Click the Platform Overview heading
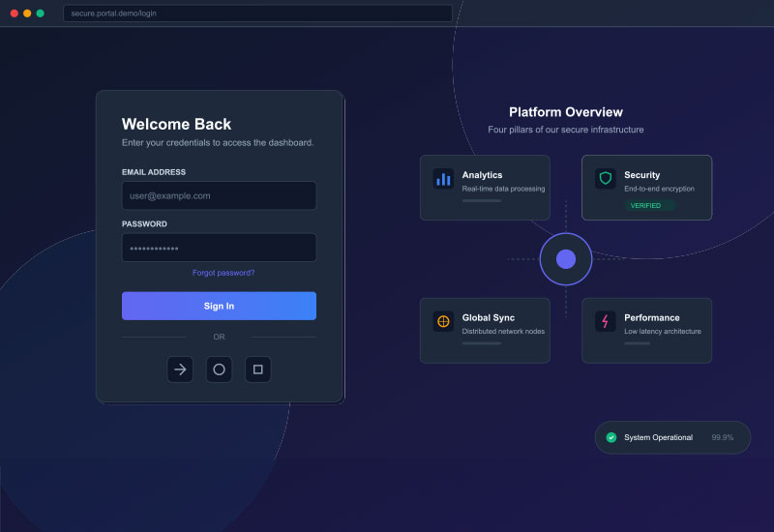This screenshot has height=532, width=774. pyautogui.click(x=566, y=112)
